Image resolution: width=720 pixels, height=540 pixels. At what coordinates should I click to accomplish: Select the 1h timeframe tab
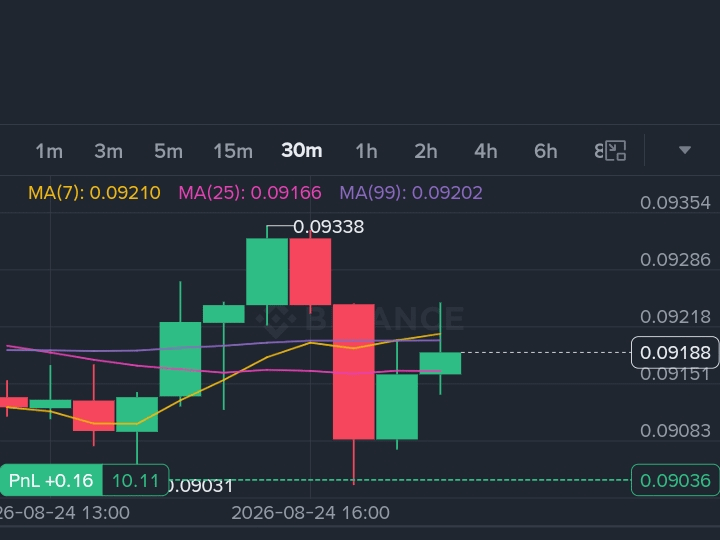[x=366, y=151]
